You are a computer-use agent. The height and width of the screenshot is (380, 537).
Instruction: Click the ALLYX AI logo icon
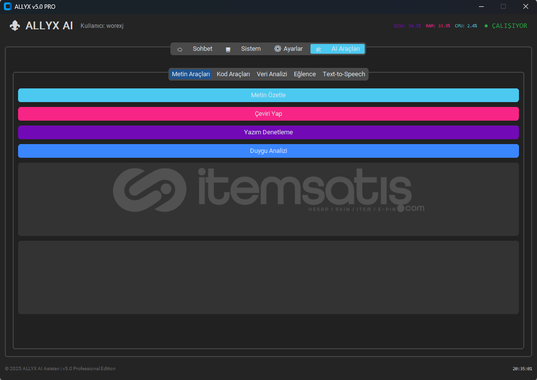tap(15, 26)
